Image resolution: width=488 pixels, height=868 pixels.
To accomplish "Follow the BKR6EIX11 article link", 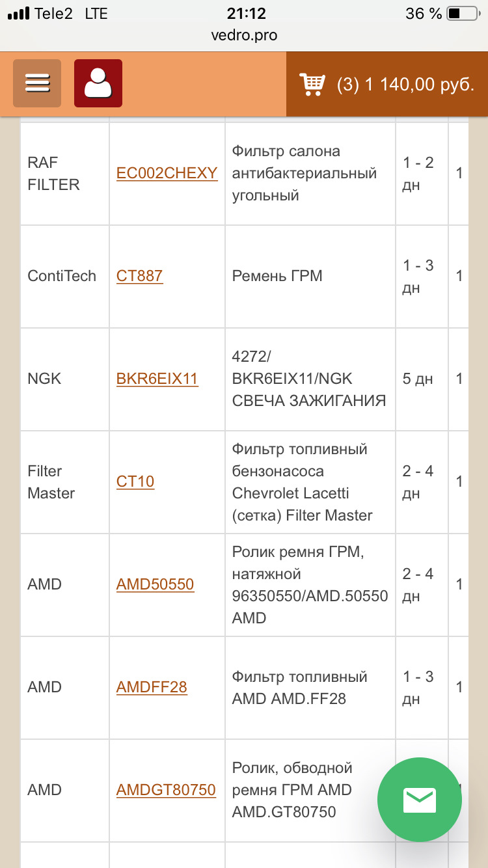I will [157, 379].
